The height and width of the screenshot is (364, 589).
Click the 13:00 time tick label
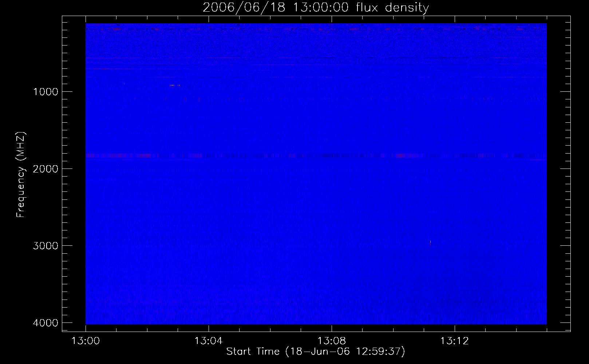(86, 341)
